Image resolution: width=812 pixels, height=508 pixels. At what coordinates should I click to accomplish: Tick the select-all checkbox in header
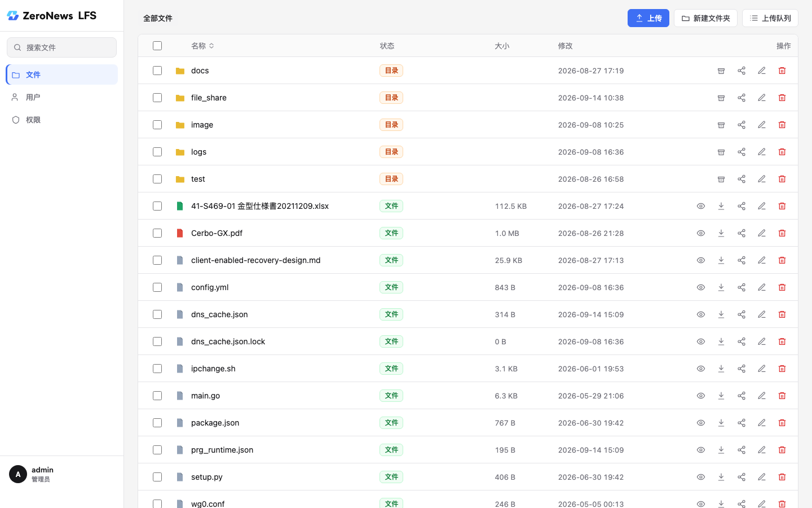(x=157, y=46)
